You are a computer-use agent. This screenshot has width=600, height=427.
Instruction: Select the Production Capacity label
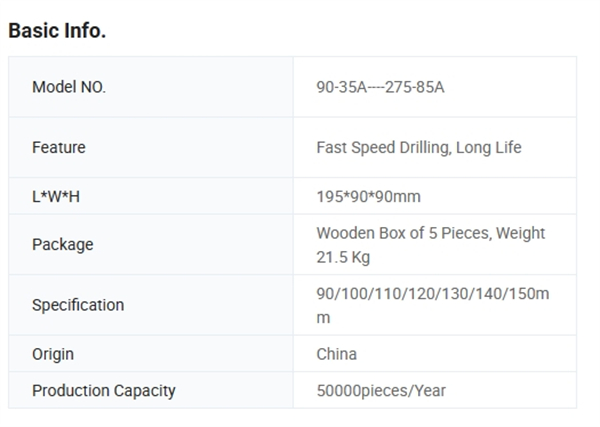coord(104,391)
